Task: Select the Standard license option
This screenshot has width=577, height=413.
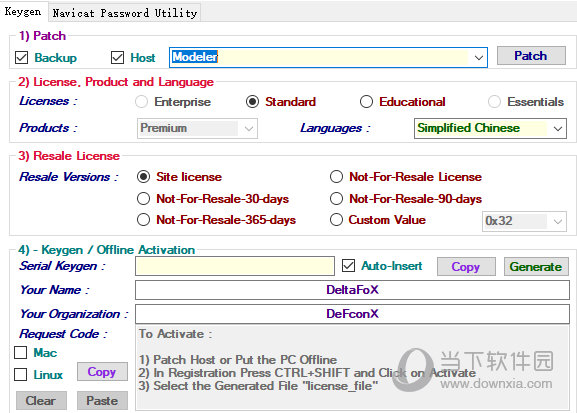Action: click(x=252, y=102)
